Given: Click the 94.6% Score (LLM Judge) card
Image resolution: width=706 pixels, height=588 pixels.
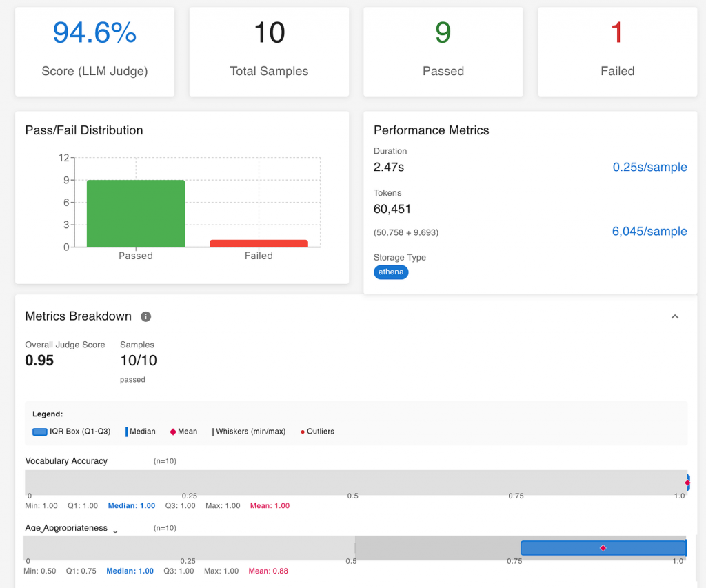Looking at the screenshot, I should (94, 52).
